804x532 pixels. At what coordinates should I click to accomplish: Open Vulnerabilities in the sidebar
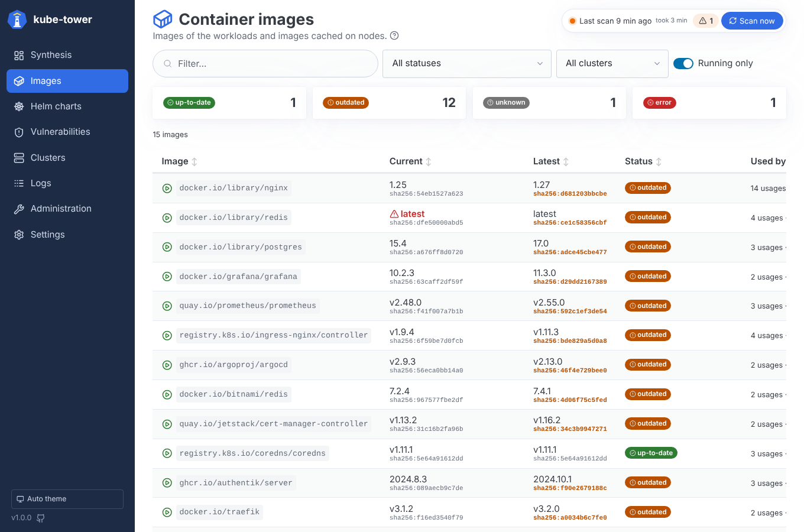click(67, 132)
